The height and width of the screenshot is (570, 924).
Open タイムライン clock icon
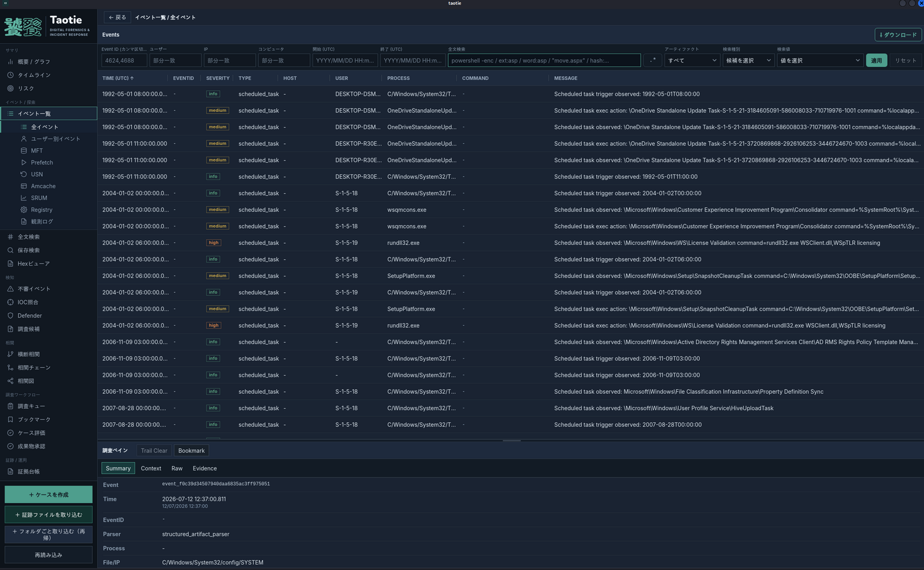click(10, 75)
